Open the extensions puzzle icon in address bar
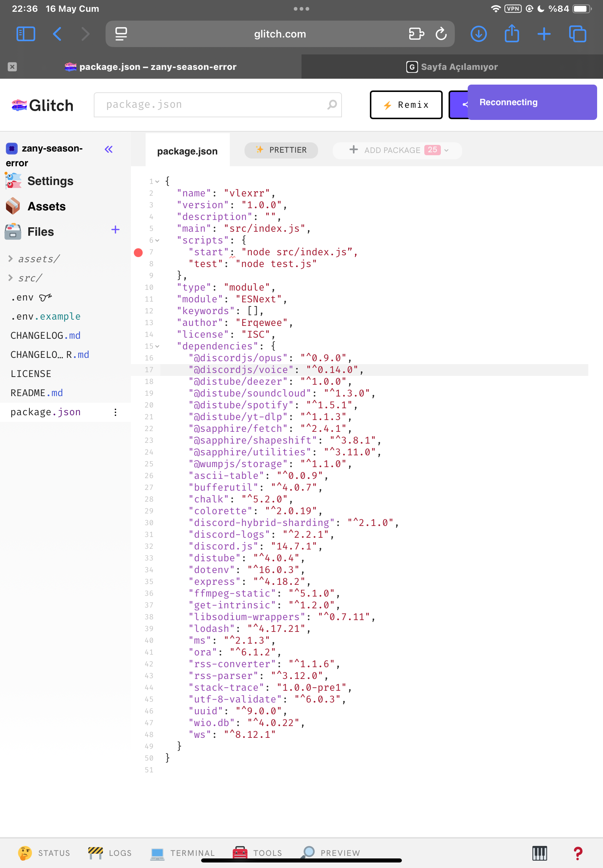Viewport: 603px width, 868px height. coord(416,33)
